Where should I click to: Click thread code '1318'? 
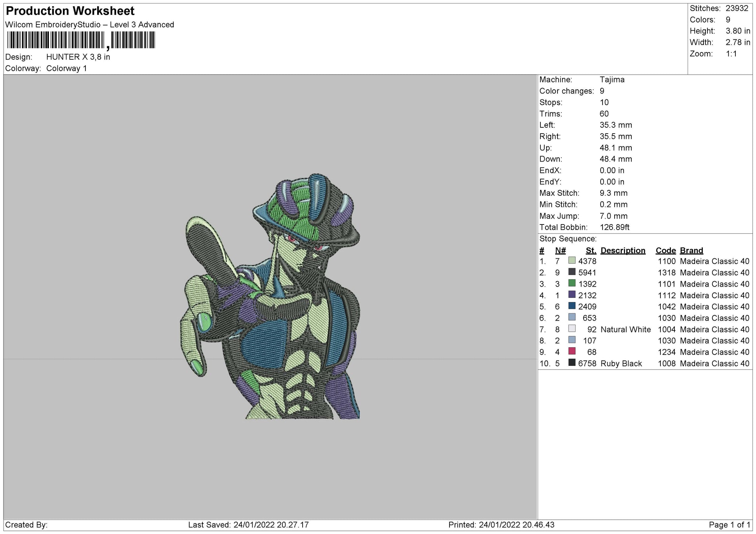coord(667,273)
